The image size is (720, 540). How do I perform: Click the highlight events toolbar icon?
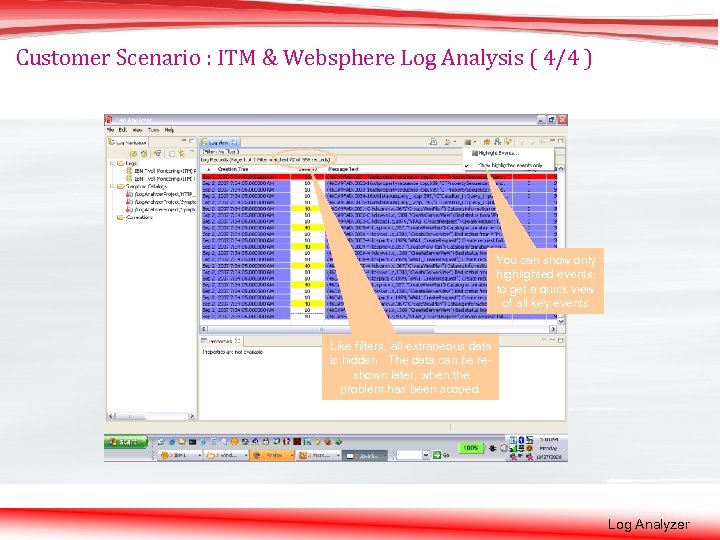(467, 142)
